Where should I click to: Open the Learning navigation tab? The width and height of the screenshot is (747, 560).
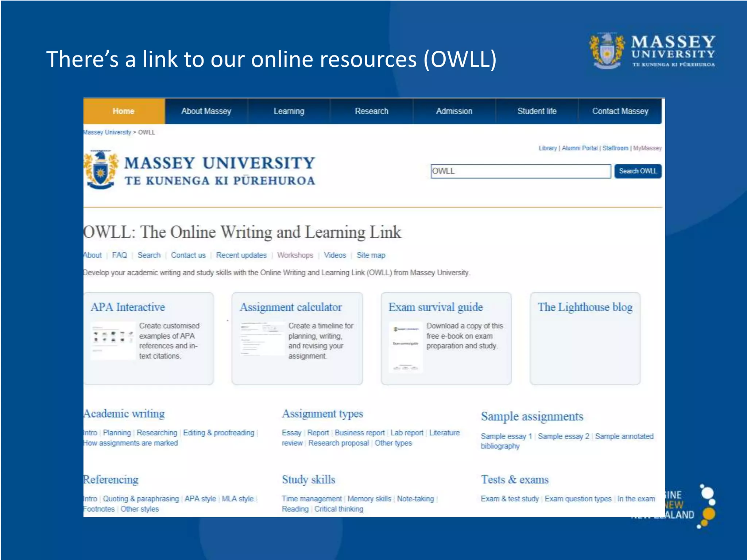pyautogui.click(x=289, y=111)
